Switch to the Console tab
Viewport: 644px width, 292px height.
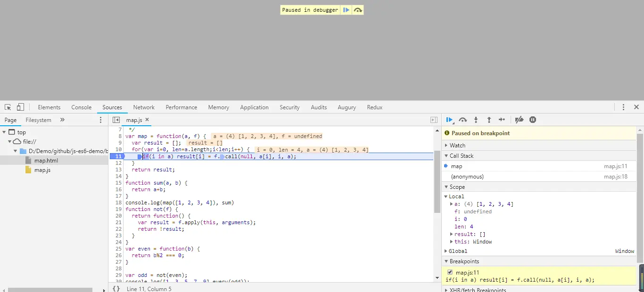(82, 107)
